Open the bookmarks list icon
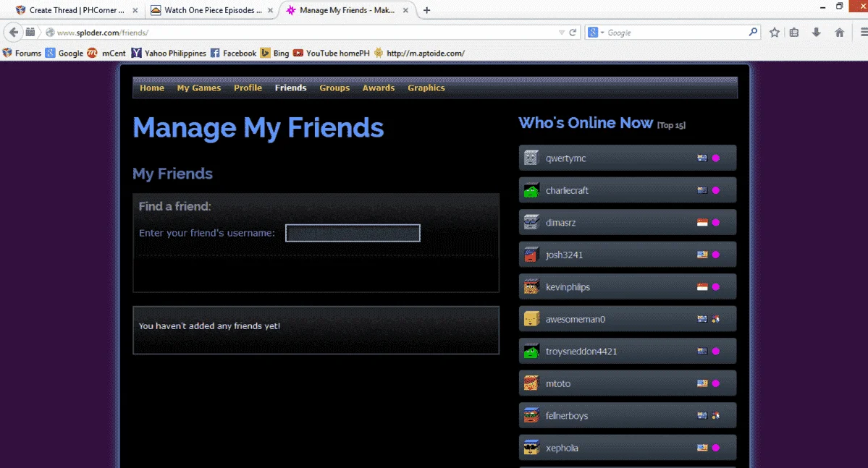Screen dimensions: 868x468 tap(794, 33)
